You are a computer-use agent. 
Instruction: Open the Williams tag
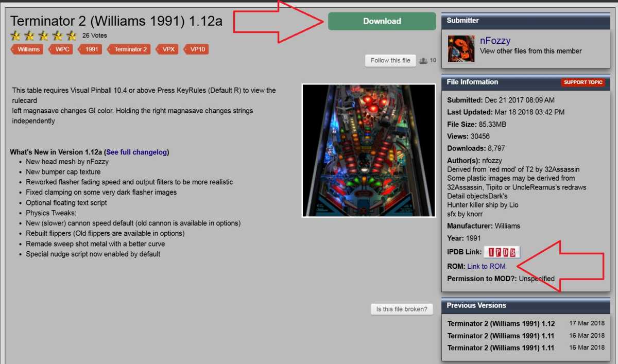tap(28, 49)
